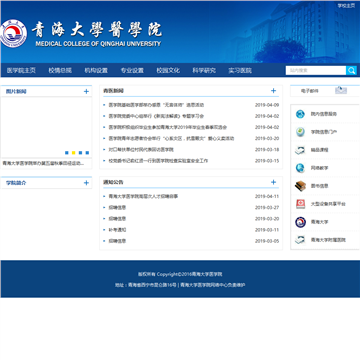This screenshot has height=360, width=360.
Task: Open news about 2019年毕业生春季双选会
Action: coord(168,127)
